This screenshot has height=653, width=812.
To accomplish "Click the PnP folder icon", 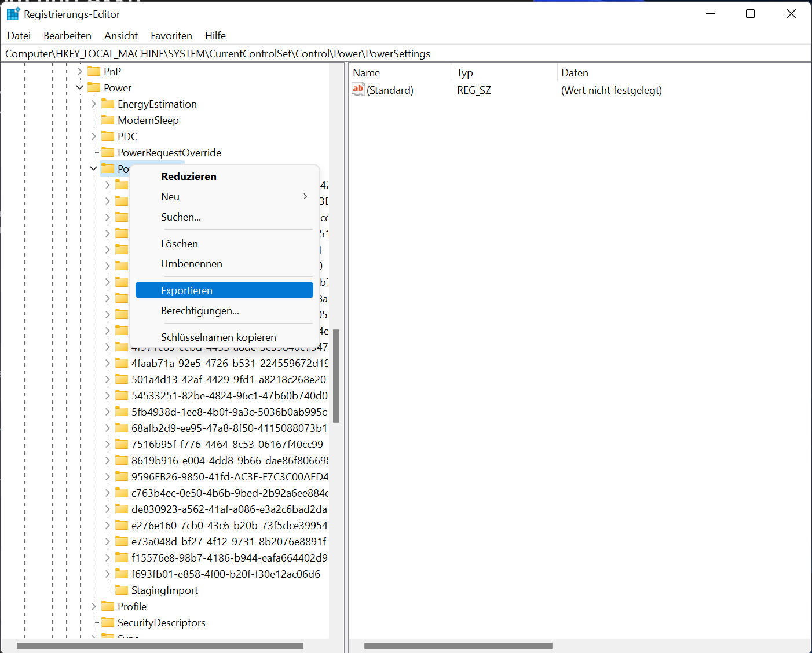I will 94,71.
